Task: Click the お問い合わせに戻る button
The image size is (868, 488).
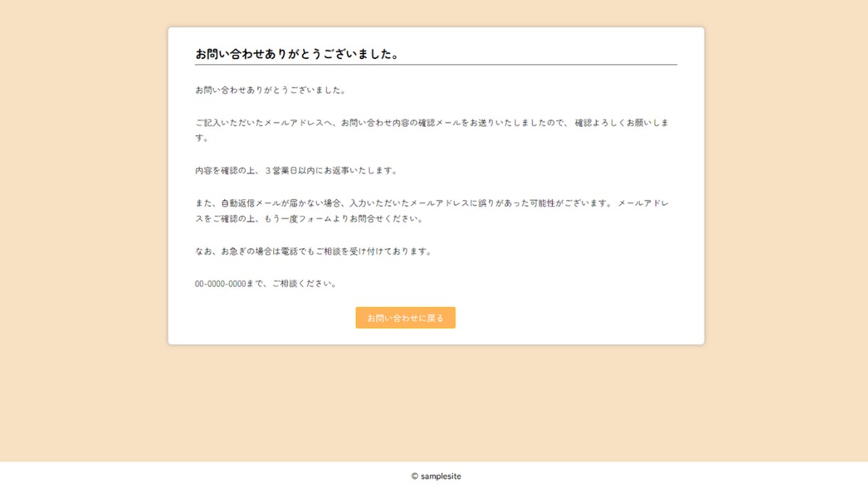Action: 406,318
